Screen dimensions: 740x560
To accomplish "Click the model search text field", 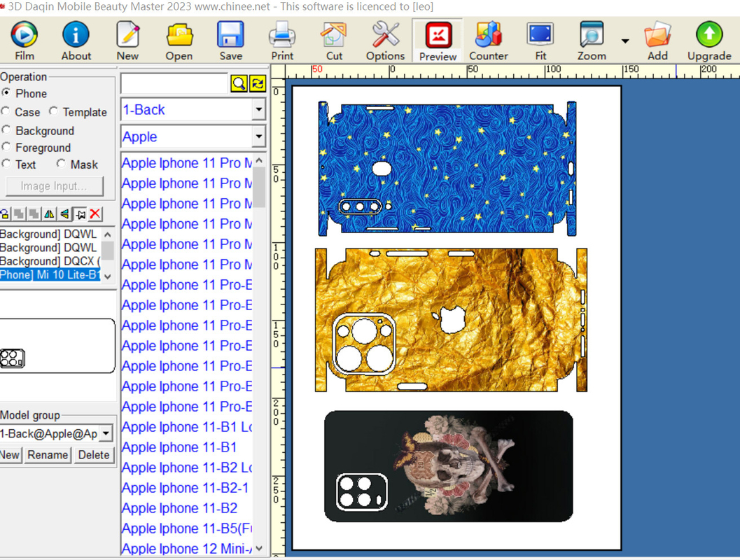I will [174, 84].
